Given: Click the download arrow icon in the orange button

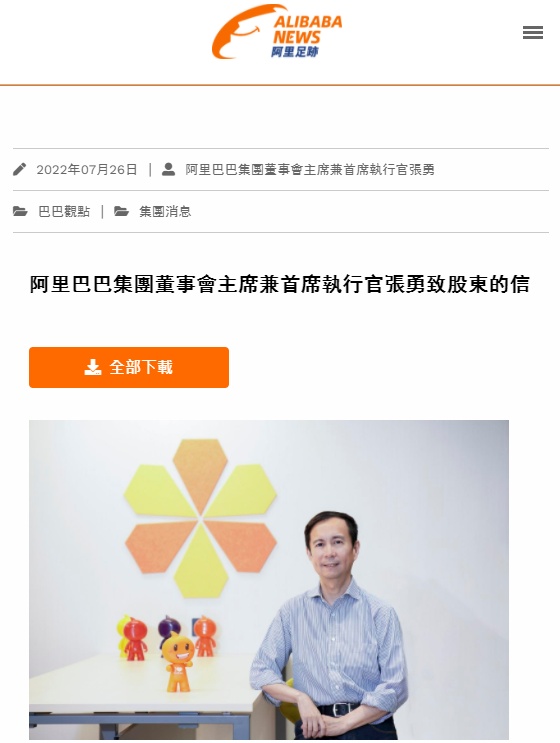Looking at the screenshot, I should coord(93,367).
